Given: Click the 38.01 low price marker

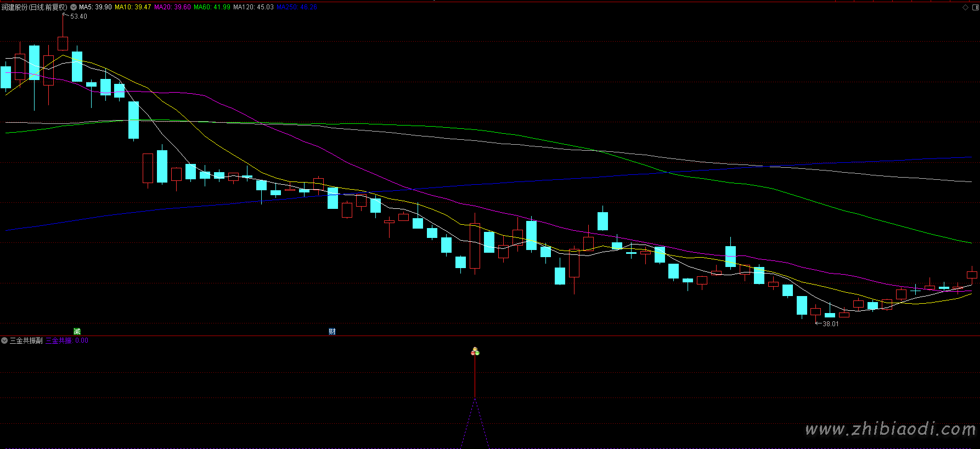Looking at the screenshot, I should (x=830, y=324).
